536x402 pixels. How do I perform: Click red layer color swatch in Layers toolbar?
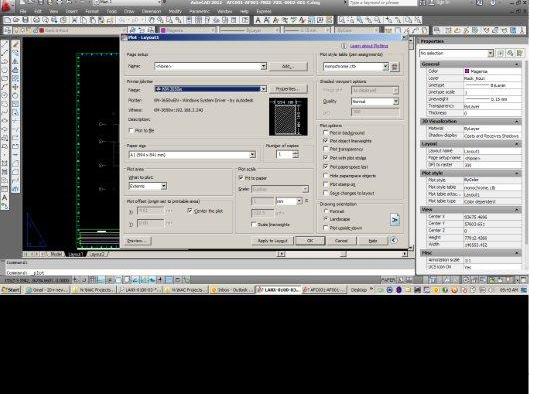click(x=42, y=30)
